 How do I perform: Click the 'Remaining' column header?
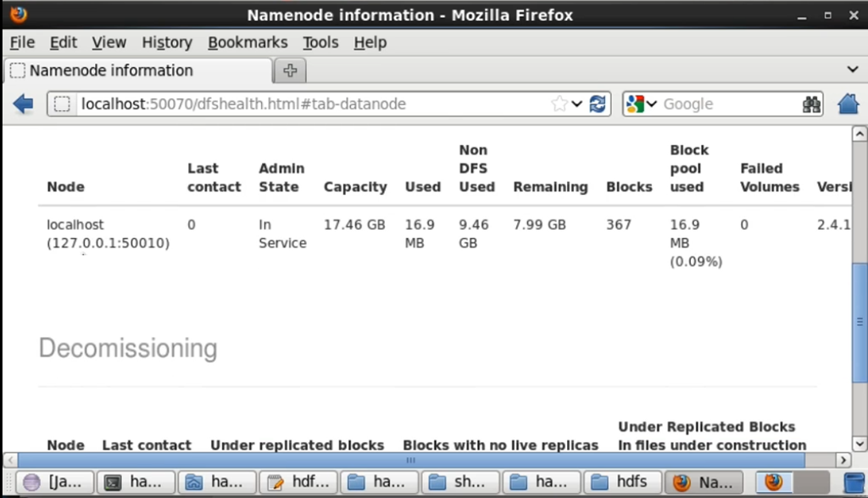click(x=550, y=187)
